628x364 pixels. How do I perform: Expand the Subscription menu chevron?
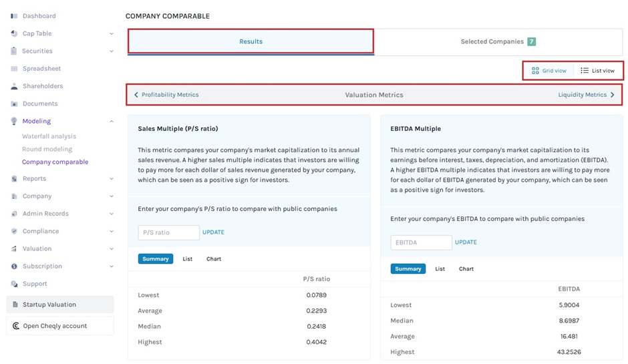coord(112,266)
